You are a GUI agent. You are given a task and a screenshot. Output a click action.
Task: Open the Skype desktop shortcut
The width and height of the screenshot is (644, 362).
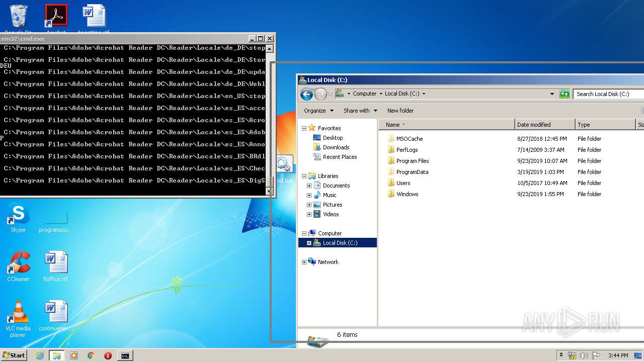pyautogui.click(x=18, y=218)
